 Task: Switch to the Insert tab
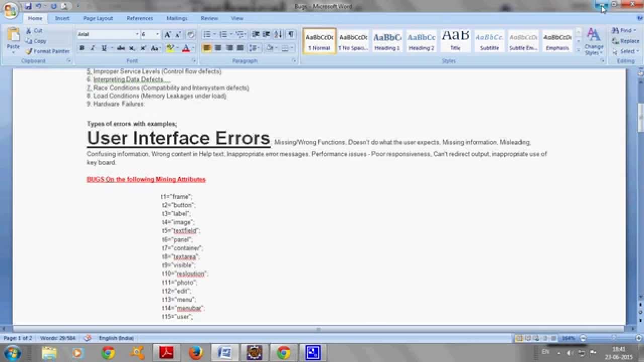pos(62,19)
